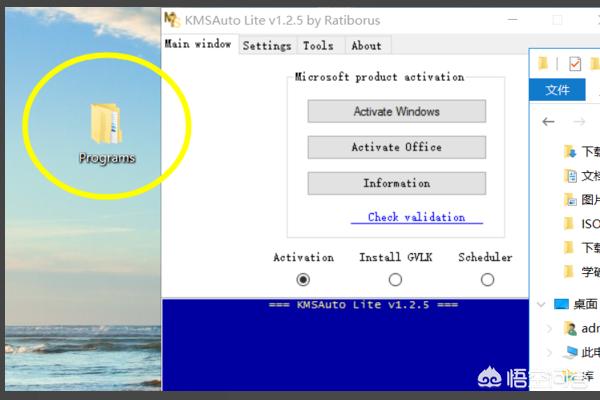Click the Information button
Viewport: 600px width, 400px height.
(x=397, y=183)
